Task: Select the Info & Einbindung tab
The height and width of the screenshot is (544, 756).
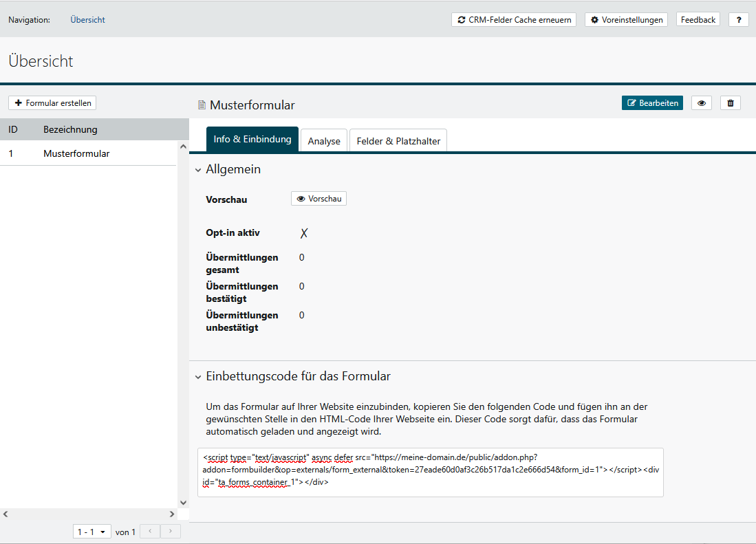Action: pyautogui.click(x=252, y=140)
